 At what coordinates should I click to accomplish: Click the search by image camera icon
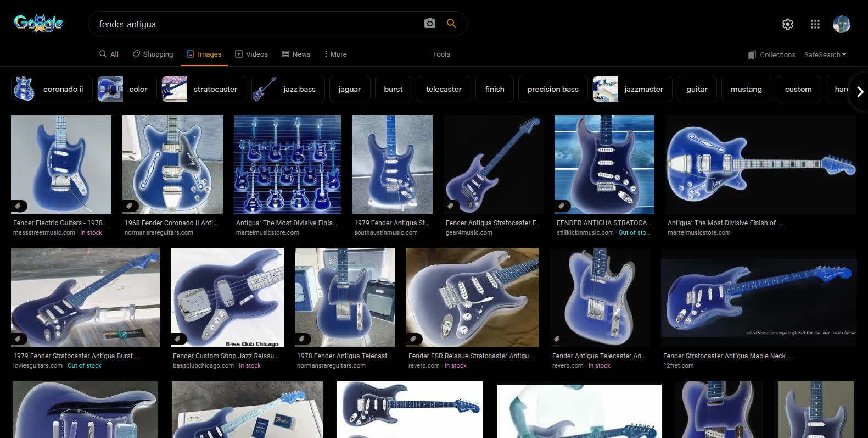point(430,24)
